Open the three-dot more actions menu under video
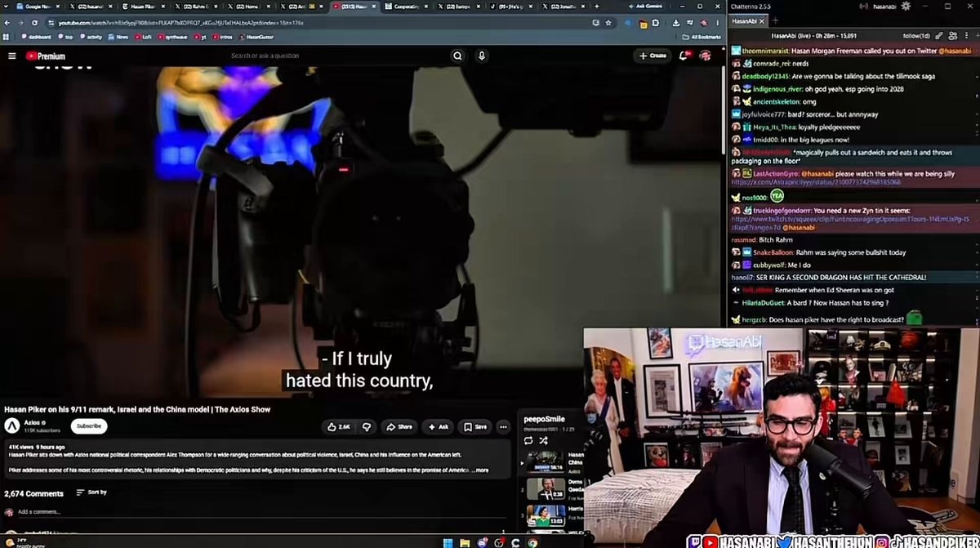980x548 pixels. coord(503,426)
